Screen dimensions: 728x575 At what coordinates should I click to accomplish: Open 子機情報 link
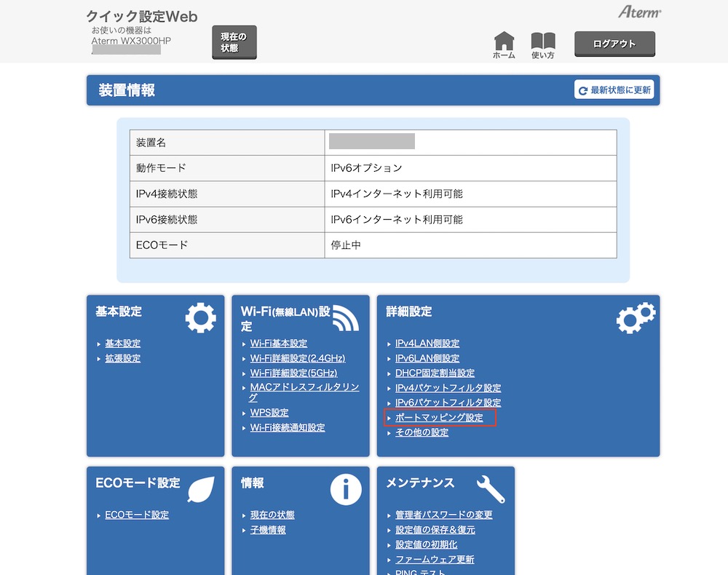[268, 530]
